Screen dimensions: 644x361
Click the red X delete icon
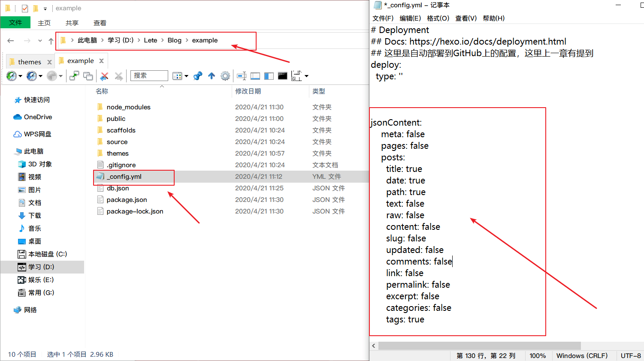[104, 76]
